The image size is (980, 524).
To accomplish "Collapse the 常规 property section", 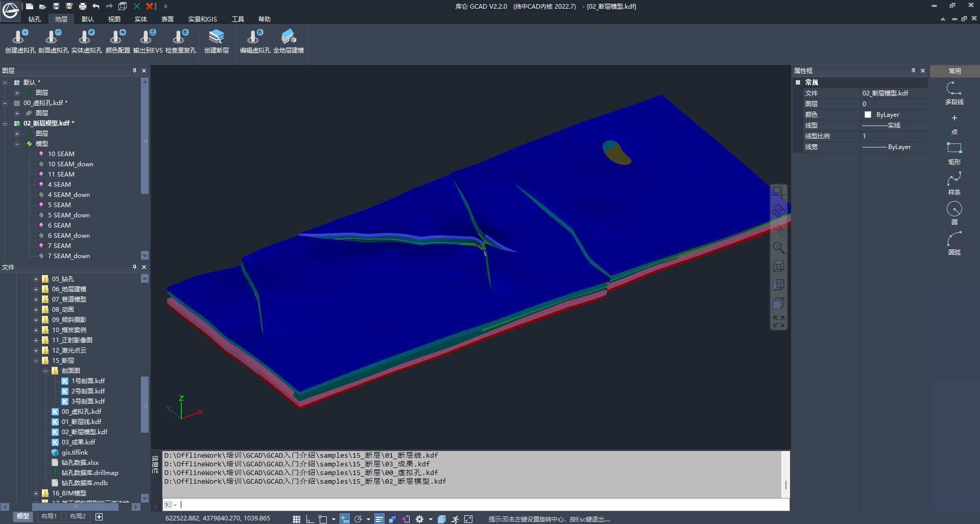I will click(798, 82).
